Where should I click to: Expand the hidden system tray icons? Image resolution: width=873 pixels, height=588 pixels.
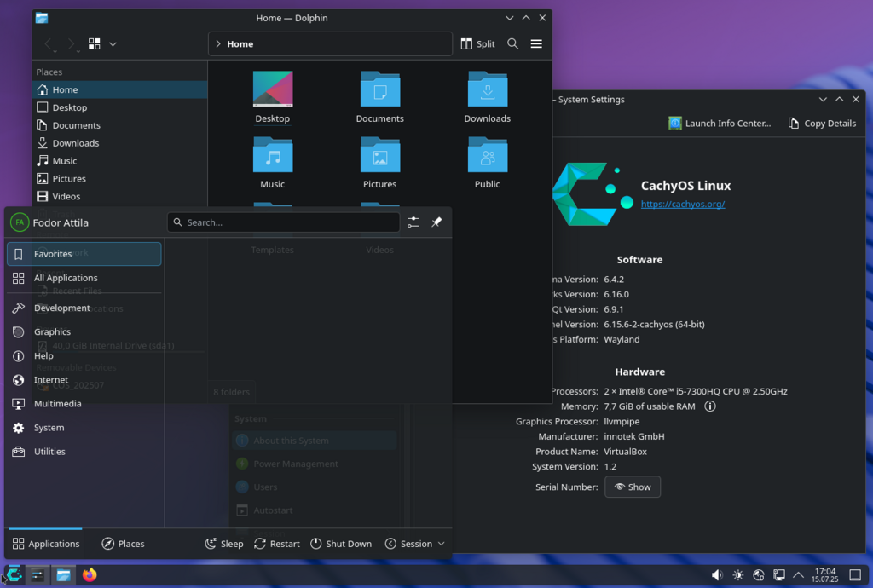coord(799,575)
